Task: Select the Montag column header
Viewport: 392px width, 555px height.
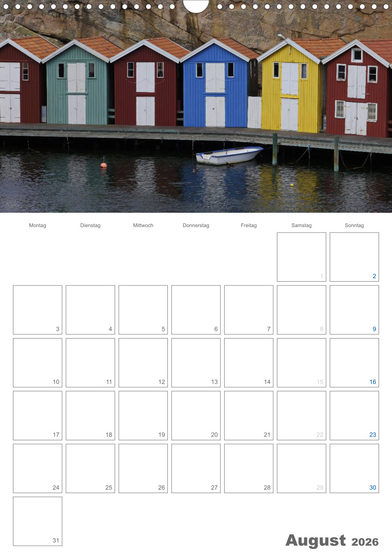Action: (x=37, y=225)
